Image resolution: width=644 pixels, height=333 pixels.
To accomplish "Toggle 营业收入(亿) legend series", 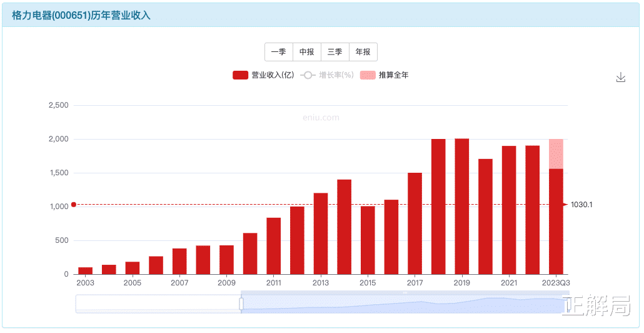I will tap(263, 75).
